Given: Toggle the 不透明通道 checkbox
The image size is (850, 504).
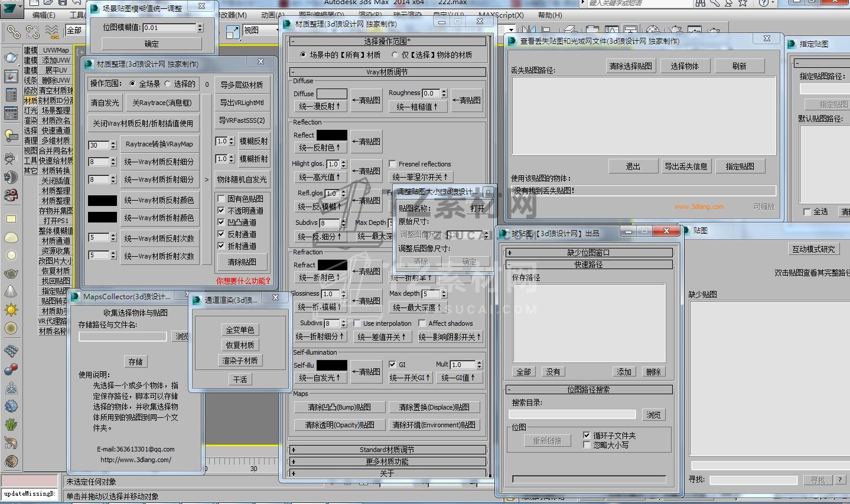Looking at the screenshot, I should [x=221, y=211].
